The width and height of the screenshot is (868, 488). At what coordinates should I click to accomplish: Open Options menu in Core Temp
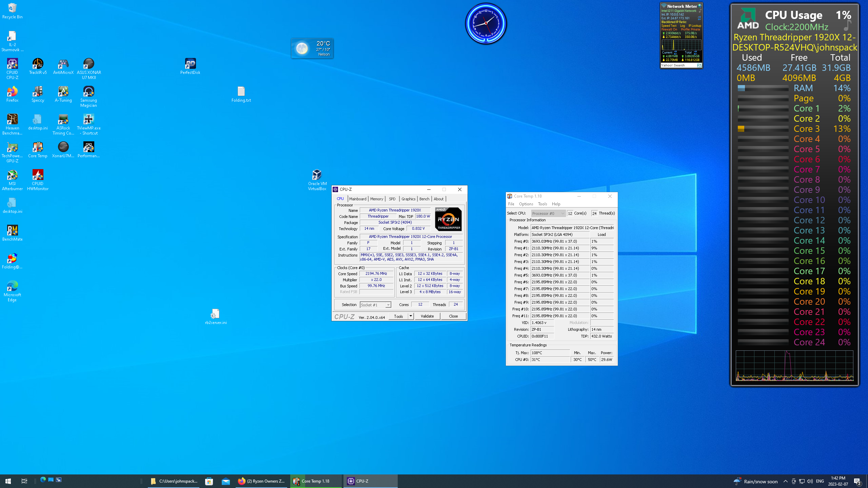(x=526, y=204)
